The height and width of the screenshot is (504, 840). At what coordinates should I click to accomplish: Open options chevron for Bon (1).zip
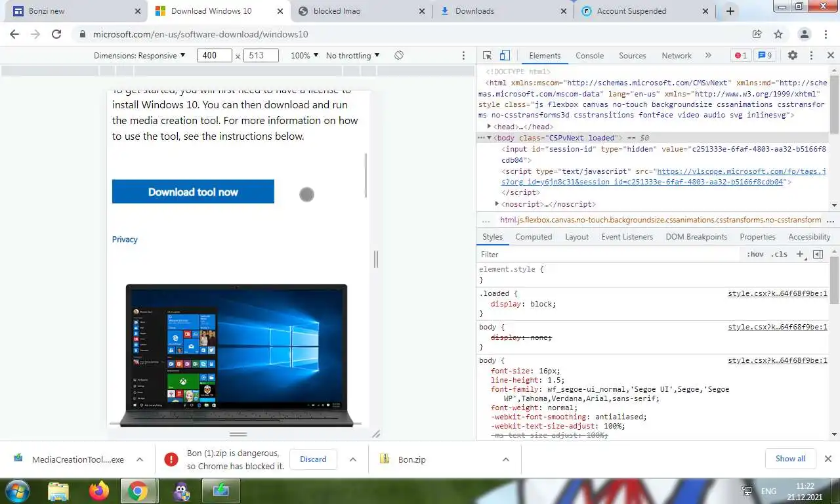click(x=352, y=459)
